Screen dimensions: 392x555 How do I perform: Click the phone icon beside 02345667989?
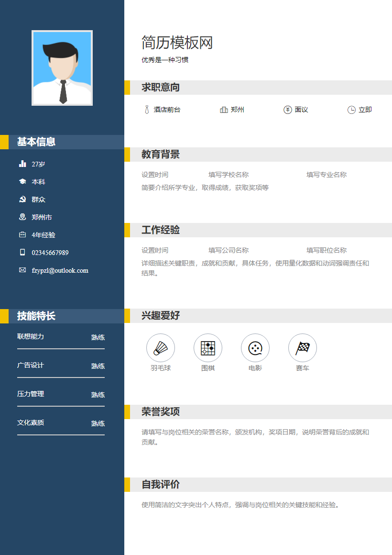22,253
